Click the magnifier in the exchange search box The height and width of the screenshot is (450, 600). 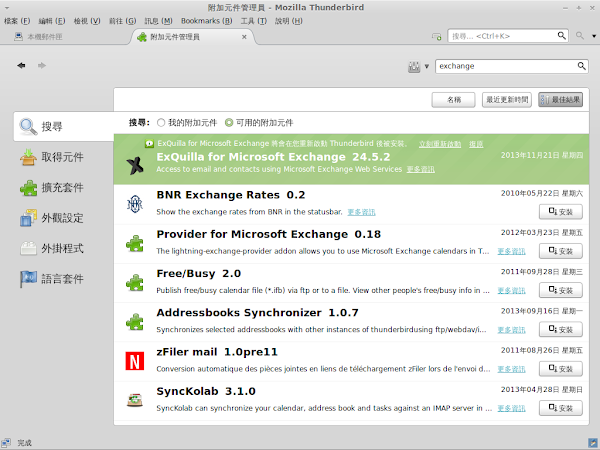coord(581,66)
